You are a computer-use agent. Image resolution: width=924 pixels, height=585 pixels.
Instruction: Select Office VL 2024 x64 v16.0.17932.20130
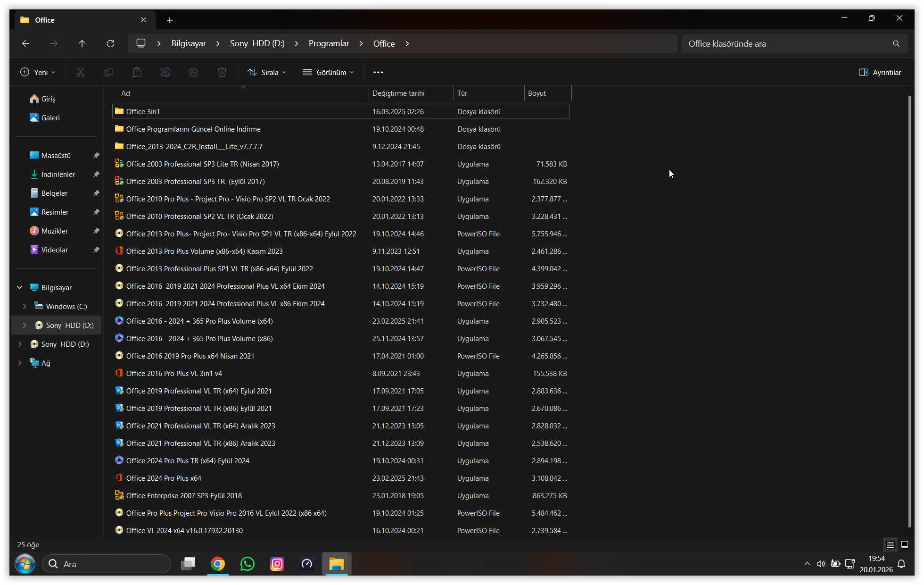tap(341, 530)
